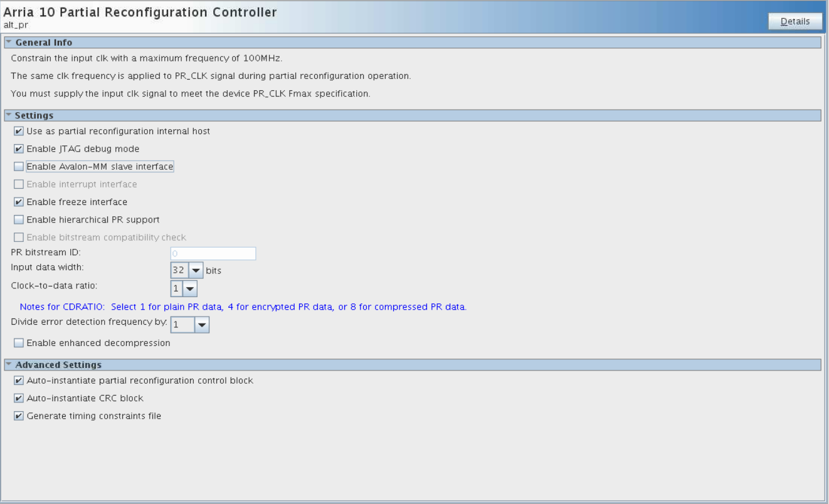Click the Details button

point(795,21)
